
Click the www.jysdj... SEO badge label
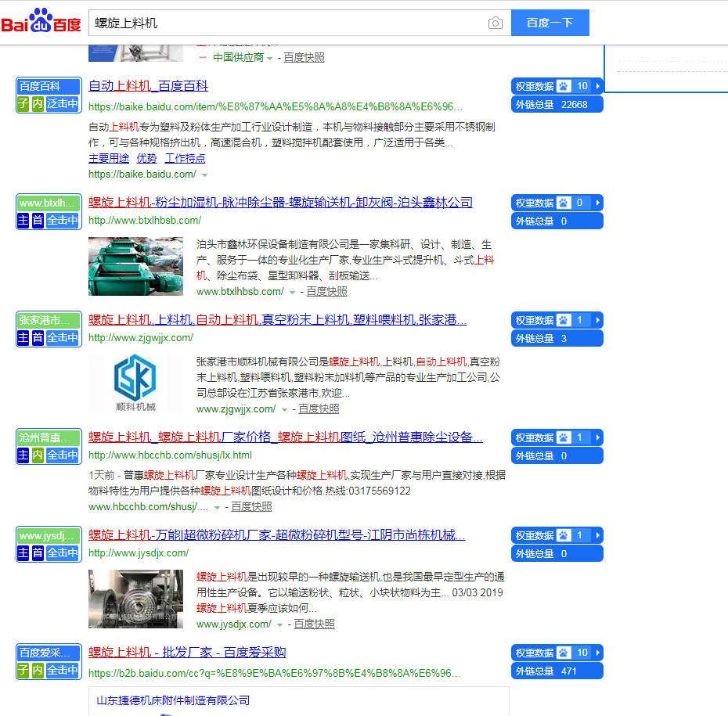49,535
